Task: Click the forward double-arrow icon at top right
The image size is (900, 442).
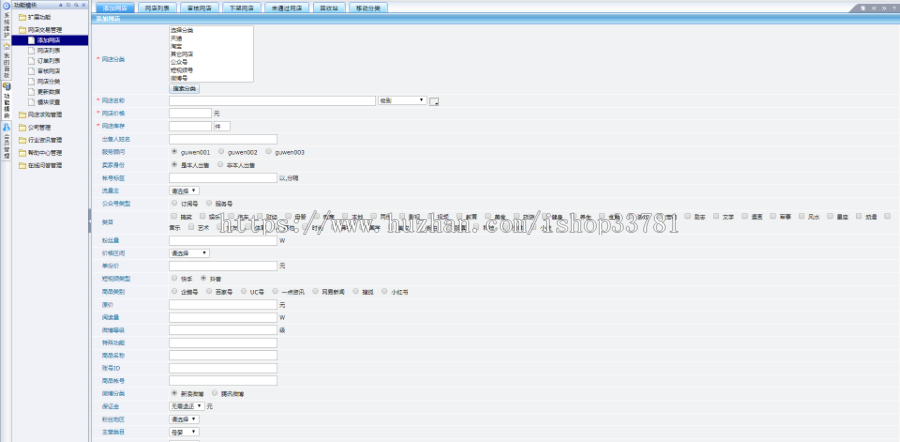Action: point(884,8)
